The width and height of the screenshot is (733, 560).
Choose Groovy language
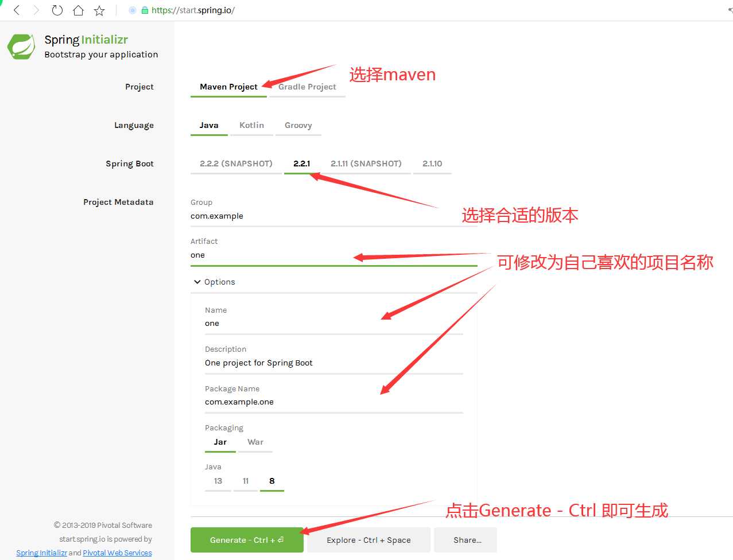[x=298, y=125]
